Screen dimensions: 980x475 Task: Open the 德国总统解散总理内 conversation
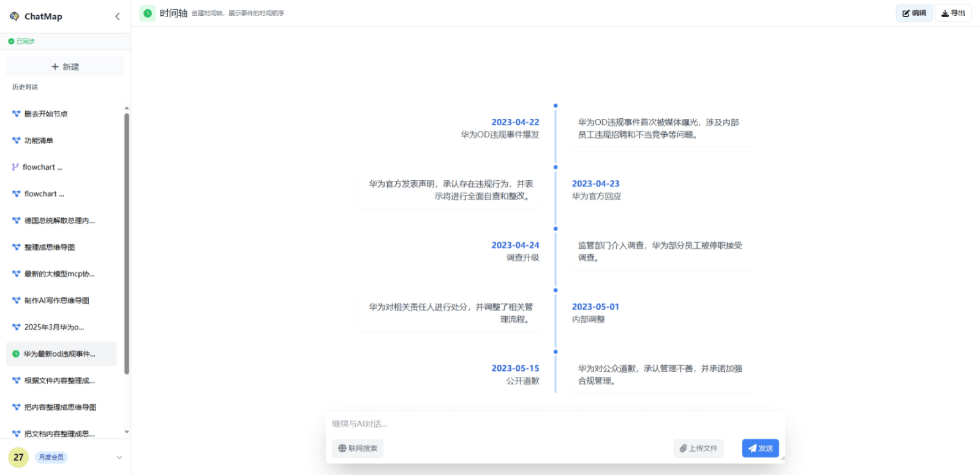61,221
